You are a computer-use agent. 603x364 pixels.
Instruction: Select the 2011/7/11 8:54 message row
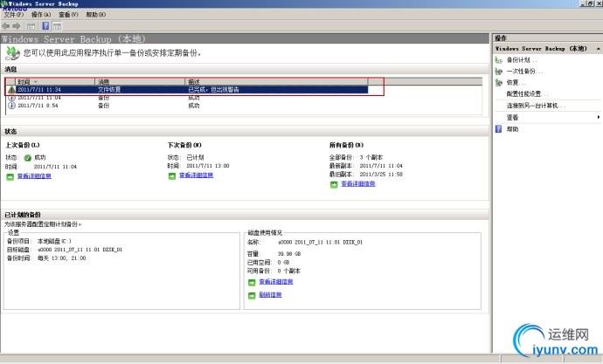click(x=187, y=106)
